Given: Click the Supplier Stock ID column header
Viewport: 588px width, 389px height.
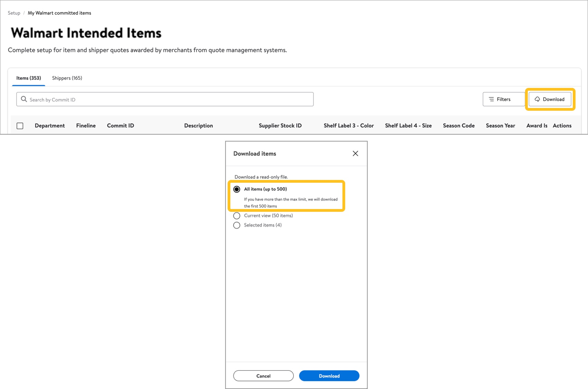Looking at the screenshot, I should coord(280,126).
